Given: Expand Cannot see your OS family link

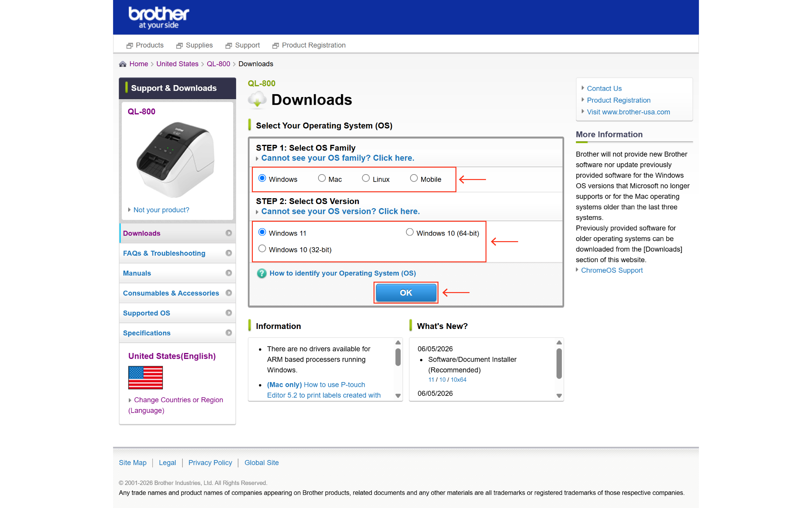Looking at the screenshot, I should 338,158.
